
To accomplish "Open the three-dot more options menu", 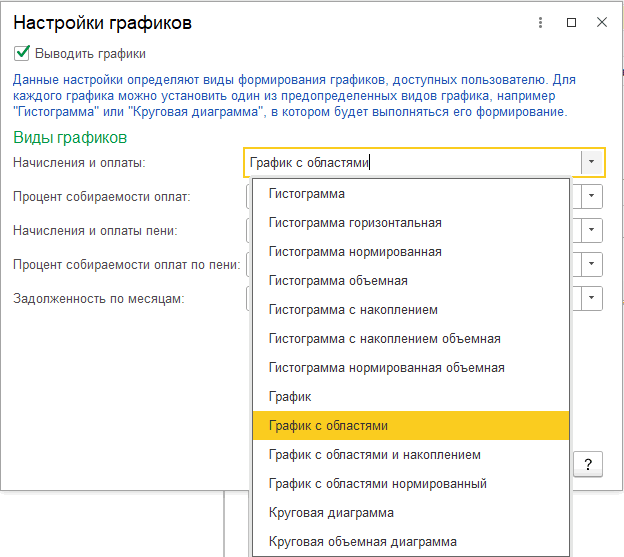I will (x=540, y=22).
